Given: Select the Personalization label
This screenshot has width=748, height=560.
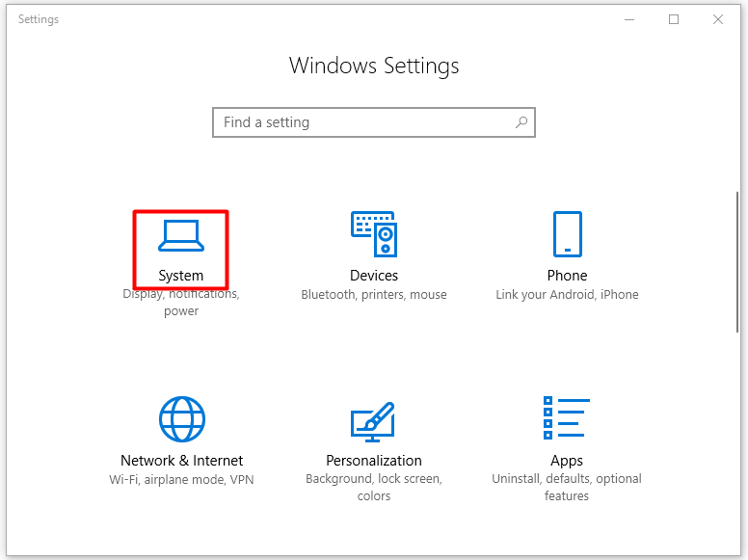Looking at the screenshot, I should click(374, 461).
